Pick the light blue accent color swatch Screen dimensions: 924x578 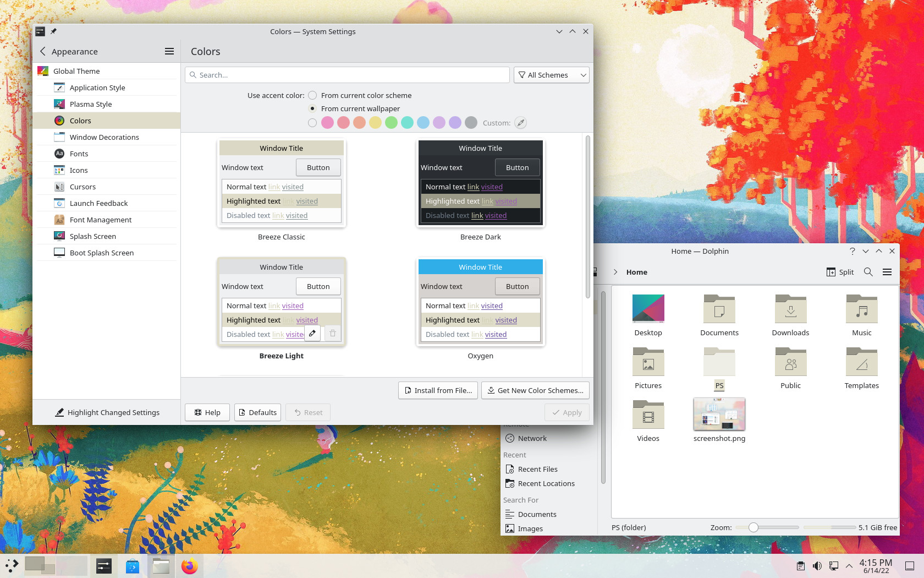click(423, 123)
